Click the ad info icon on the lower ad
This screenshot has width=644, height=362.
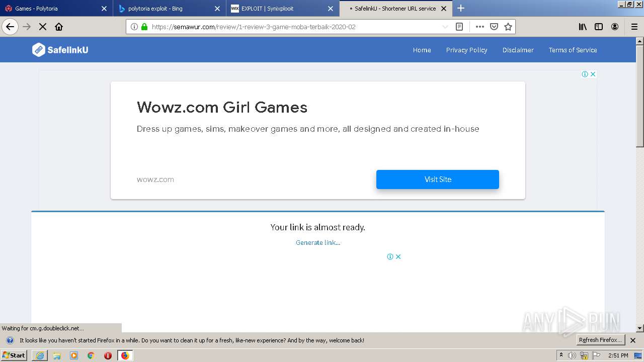pos(390,256)
